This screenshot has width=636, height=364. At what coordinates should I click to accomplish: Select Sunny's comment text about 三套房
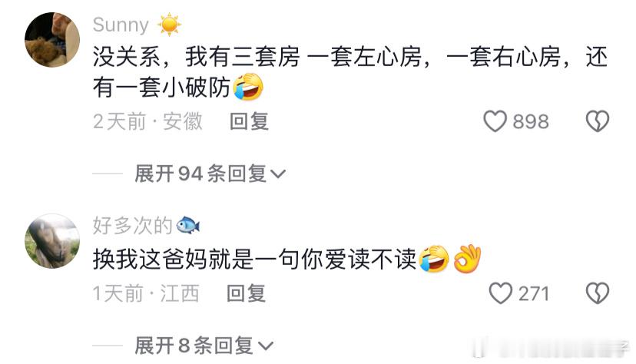[x=350, y=71]
